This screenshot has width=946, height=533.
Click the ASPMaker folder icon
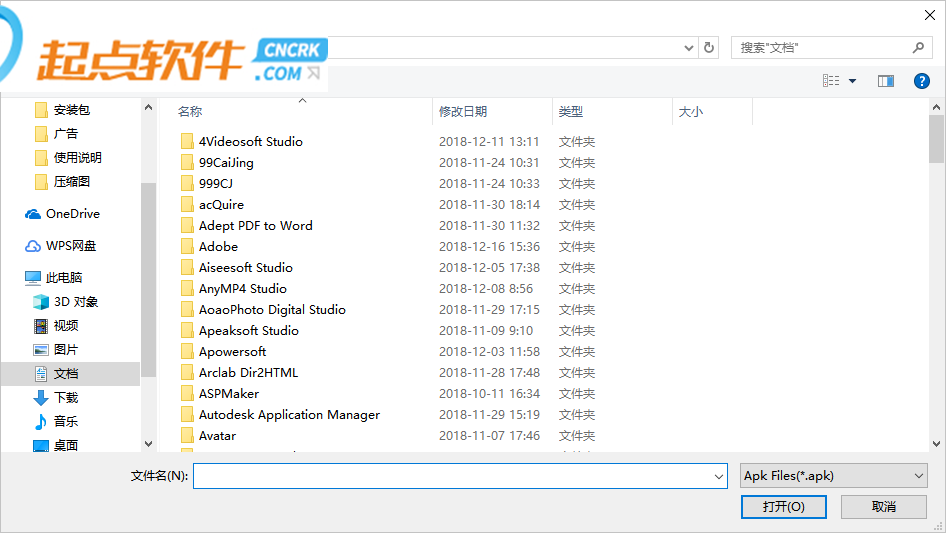click(187, 394)
